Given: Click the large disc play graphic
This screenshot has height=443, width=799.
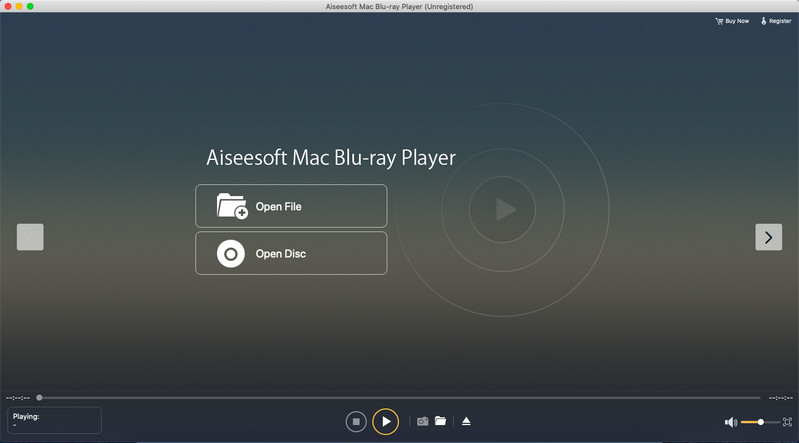Looking at the screenshot, I should coord(502,210).
